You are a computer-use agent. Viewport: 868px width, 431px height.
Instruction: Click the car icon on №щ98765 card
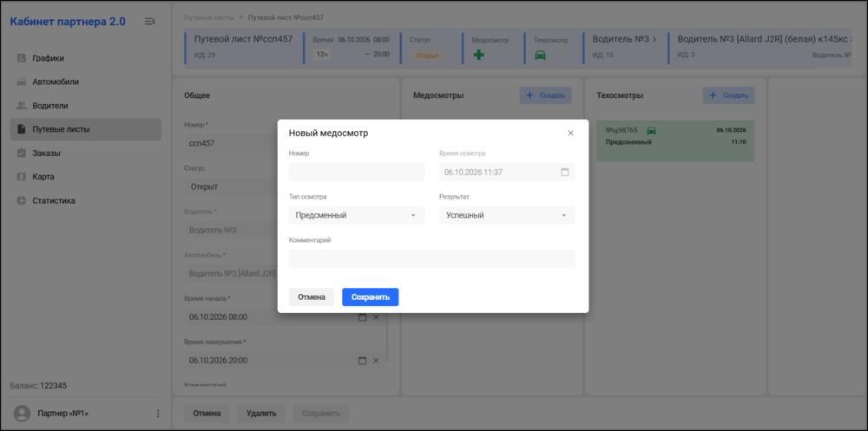pyautogui.click(x=652, y=131)
